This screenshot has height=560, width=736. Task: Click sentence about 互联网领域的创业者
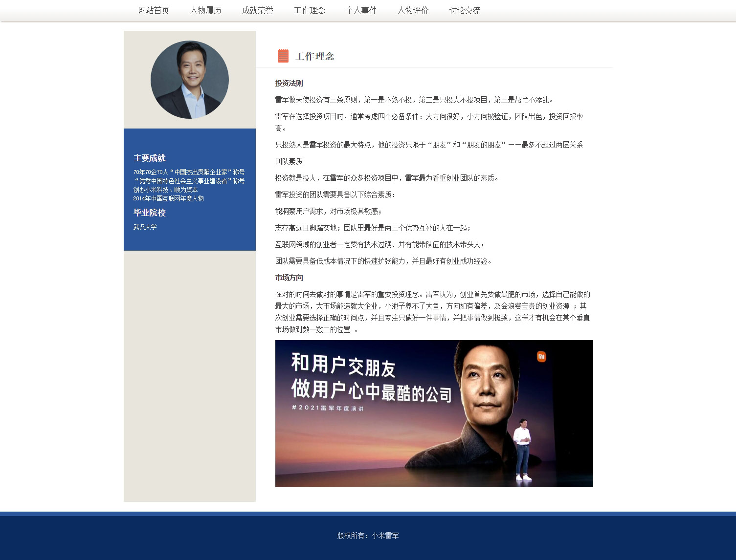click(380, 245)
